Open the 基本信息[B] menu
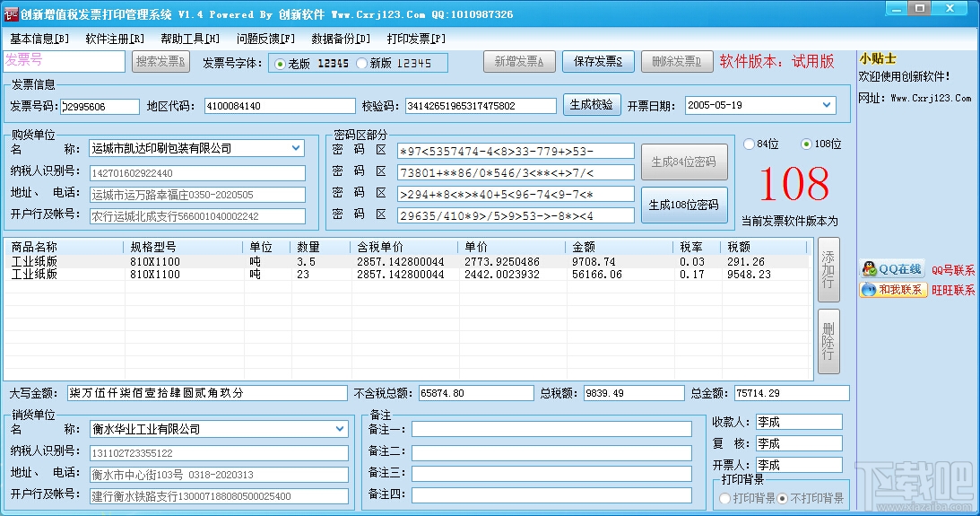 (x=39, y=39)
